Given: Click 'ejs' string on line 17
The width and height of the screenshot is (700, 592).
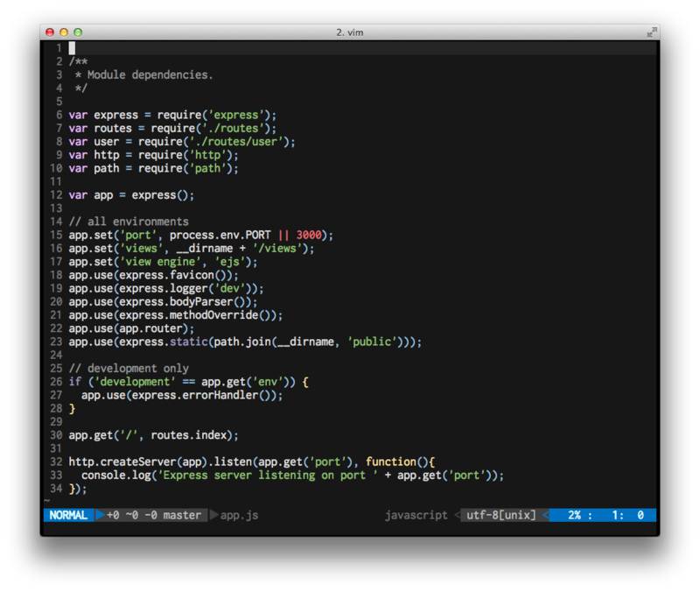Looking at the screenshot, I should [x=230, y=262].
